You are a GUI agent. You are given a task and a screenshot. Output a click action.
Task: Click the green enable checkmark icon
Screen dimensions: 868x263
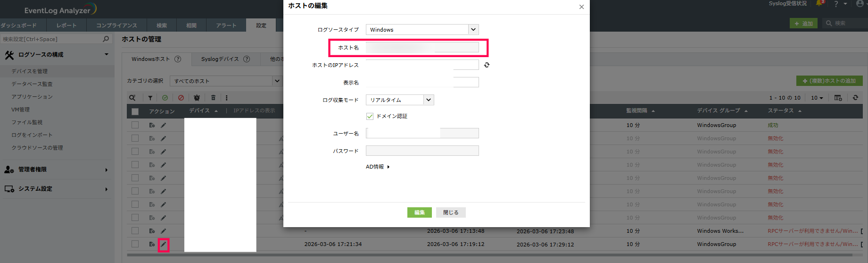point(165,98)
